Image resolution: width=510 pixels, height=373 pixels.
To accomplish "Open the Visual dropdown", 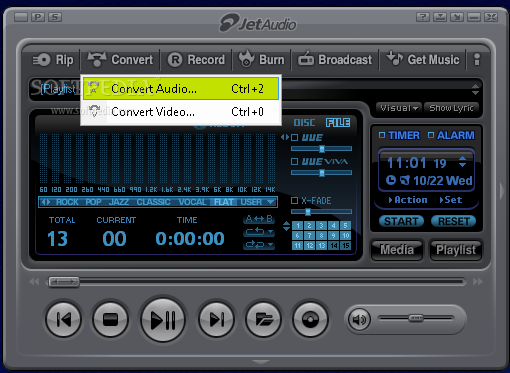I will pyautogui.click(x=399, y=108).
